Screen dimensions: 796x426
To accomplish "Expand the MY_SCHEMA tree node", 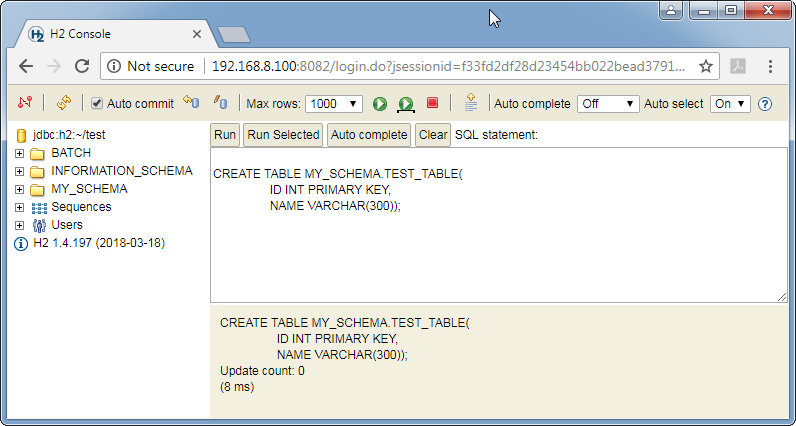I will click(x=20, y=189).
